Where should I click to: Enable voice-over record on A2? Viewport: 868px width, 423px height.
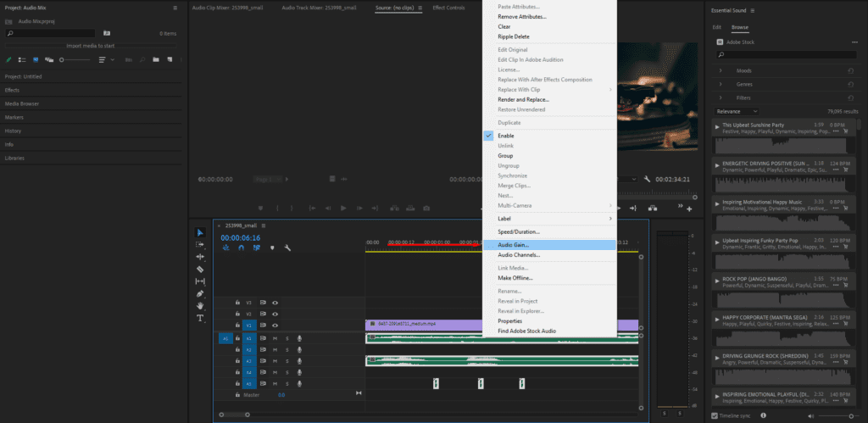[x=299, y=350]
